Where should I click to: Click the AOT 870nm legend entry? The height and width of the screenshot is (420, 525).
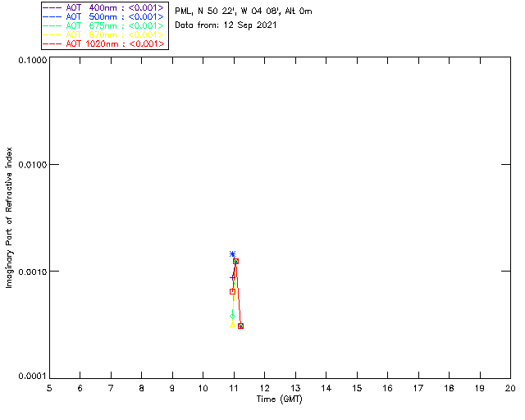104,34
